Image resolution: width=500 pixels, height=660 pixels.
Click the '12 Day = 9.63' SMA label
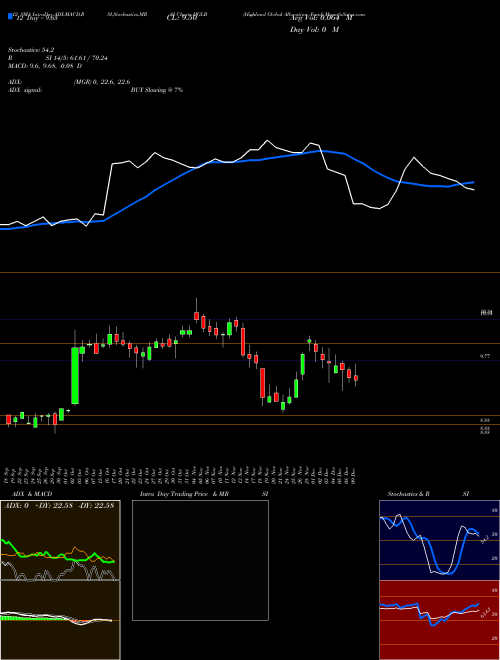[x=36, y=18]
